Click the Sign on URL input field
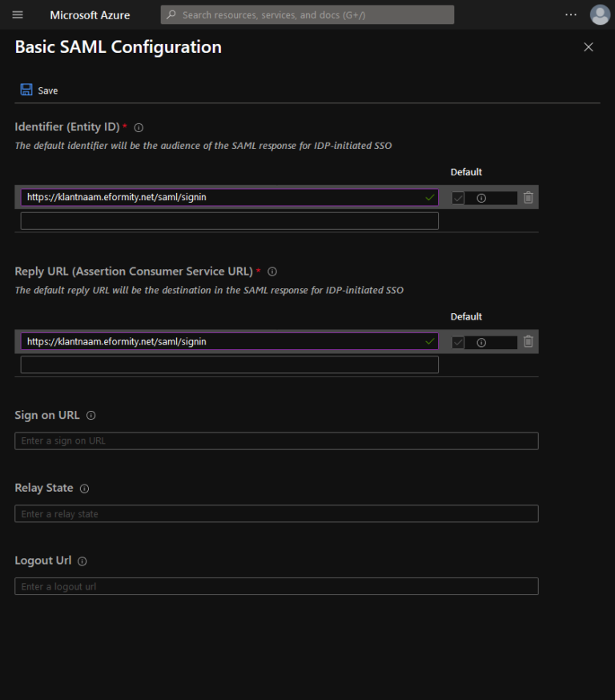The image size is (615, 700). tap(276, 441)
